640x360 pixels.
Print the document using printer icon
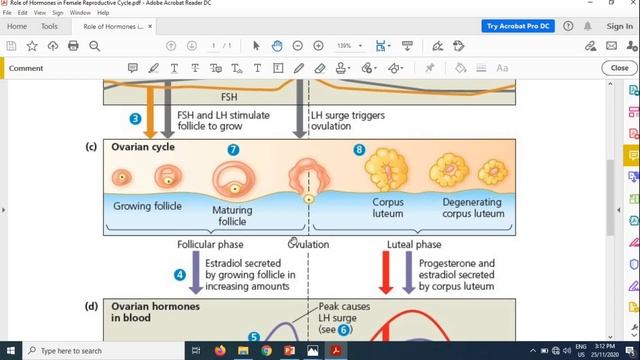click(x=73, y=46)
